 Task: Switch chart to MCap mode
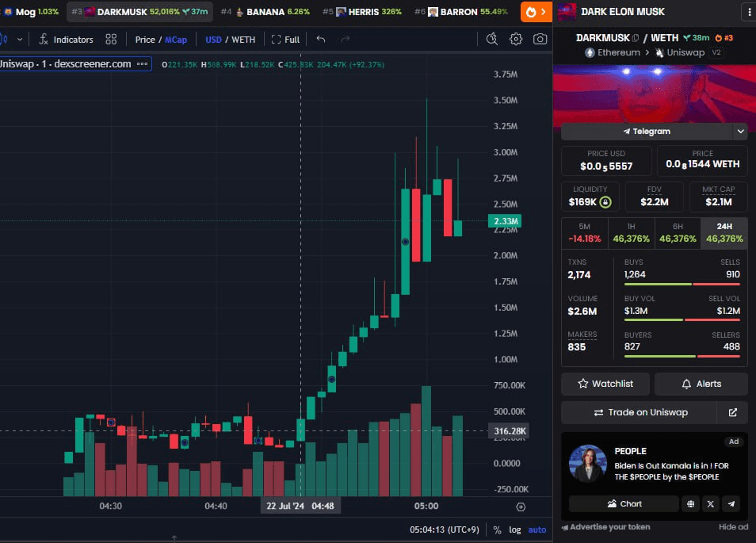coord(176,40)
